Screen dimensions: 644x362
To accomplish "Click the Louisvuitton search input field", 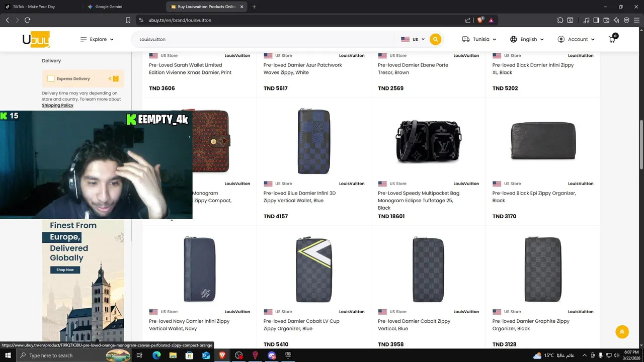I will tap(265, 39).
